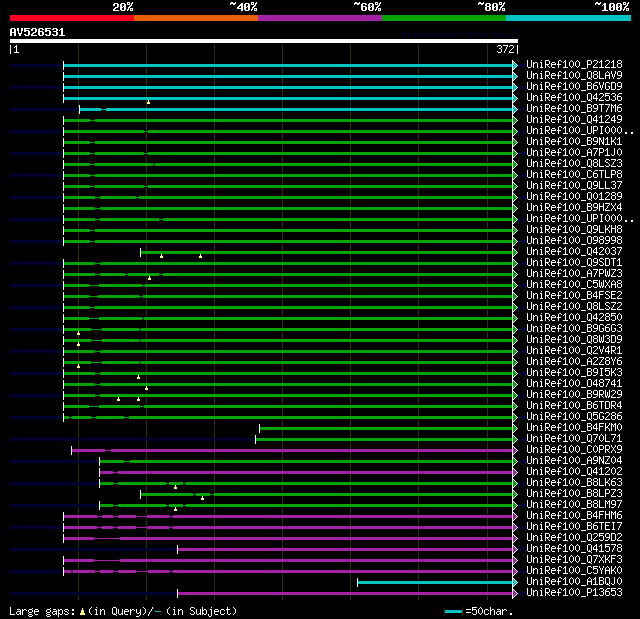Image resolution: width=640 pixels, height=619 pixels.
Task: Select the white AV526531 query sequence bar
Action: pos(264,41)
